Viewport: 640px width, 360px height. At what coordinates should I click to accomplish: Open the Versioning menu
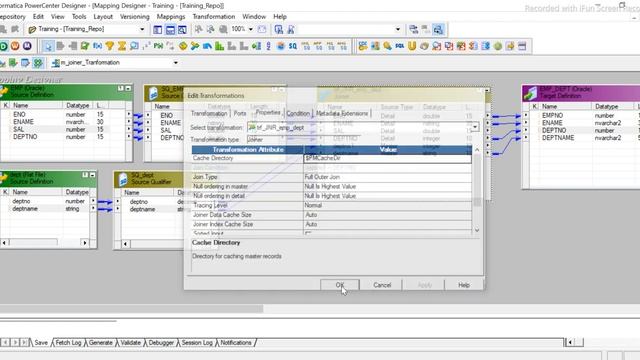[x=135, y=17]
